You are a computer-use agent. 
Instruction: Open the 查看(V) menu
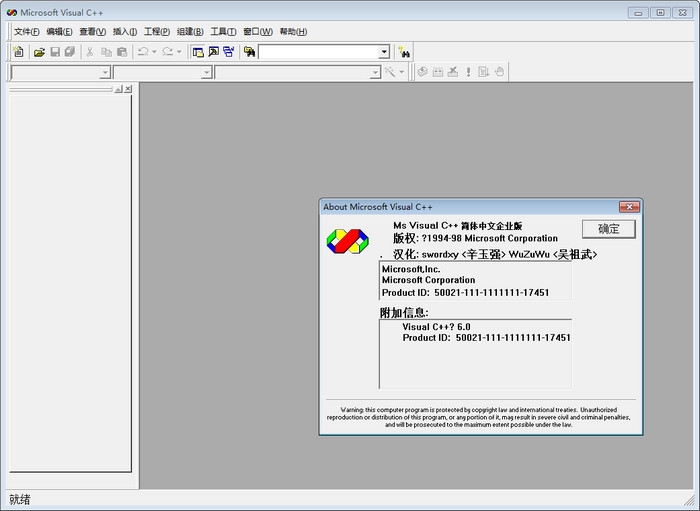92,32
